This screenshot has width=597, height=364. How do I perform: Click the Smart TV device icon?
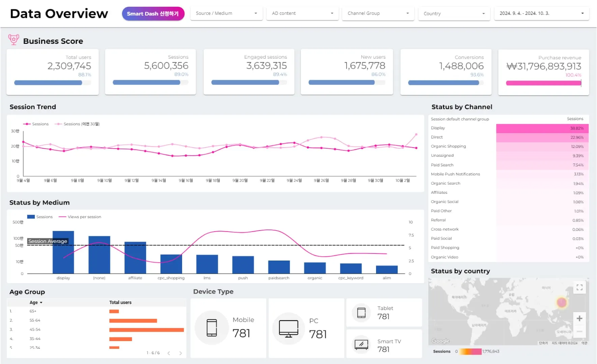361,344
